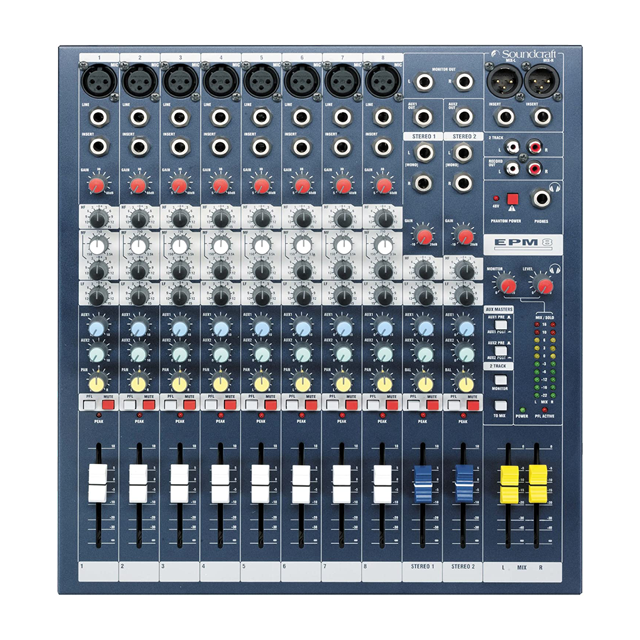Select the MIX-L INSERT jack
This screenshot has height=640, width=640.
[x=504, y=117]
